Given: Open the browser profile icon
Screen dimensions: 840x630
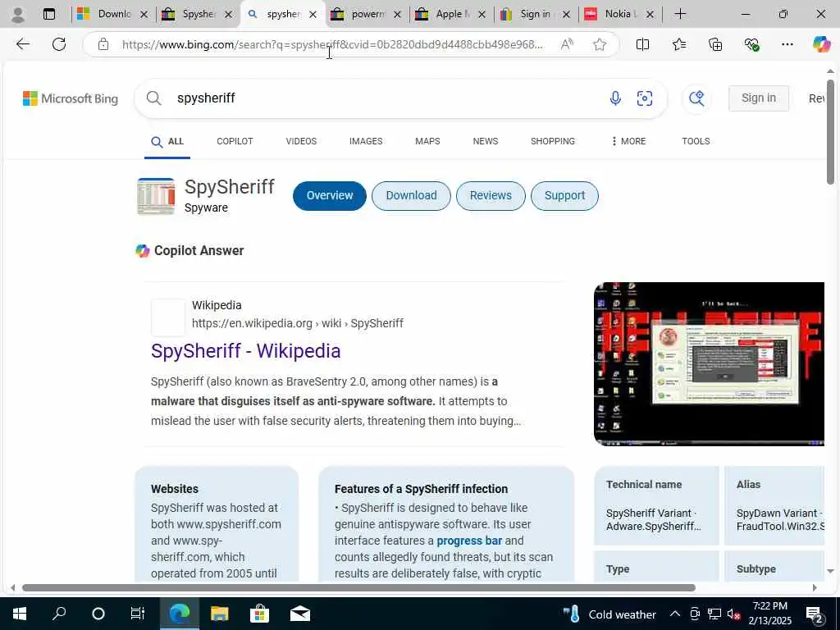Looking at the screenshot, I should 18,15.
